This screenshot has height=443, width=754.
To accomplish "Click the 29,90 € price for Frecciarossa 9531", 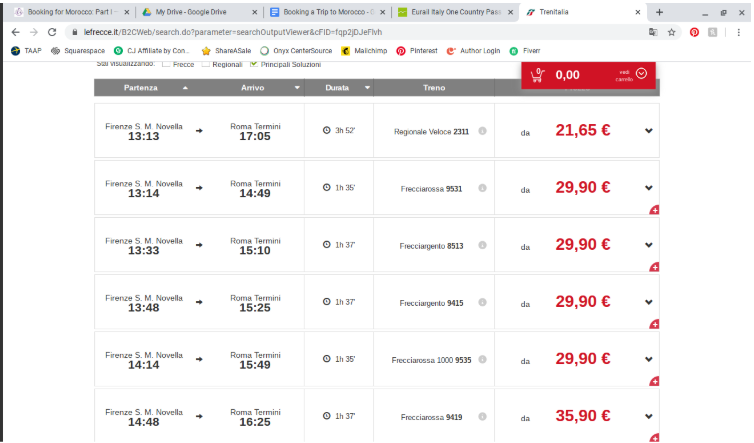I will tap(583, 188).
